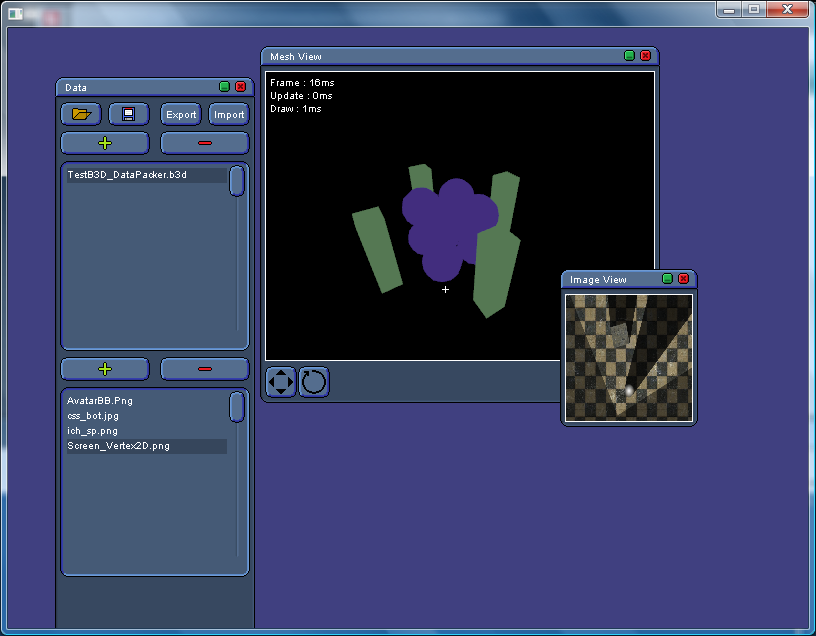Click Frame : 16ms stat text
This screenshot has width=816, height=636.
[x=302, y=83]
